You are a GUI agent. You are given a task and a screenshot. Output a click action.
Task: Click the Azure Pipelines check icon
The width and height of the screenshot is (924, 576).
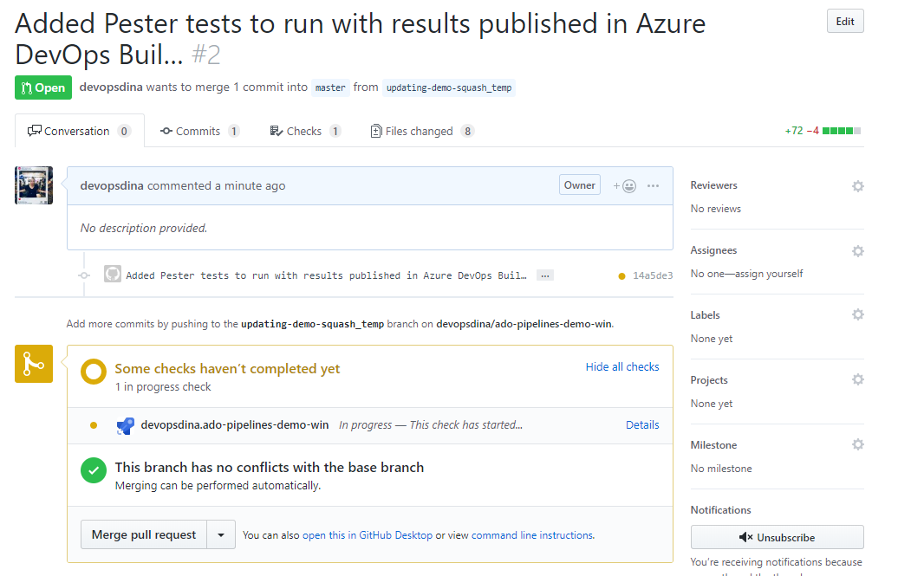(125, 425)
